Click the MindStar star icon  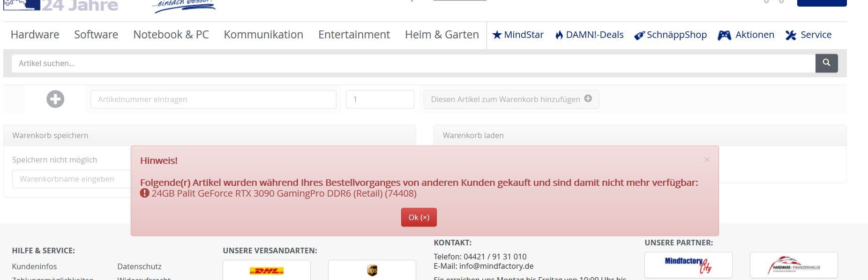pyautogui.click(x=497, y=35)
